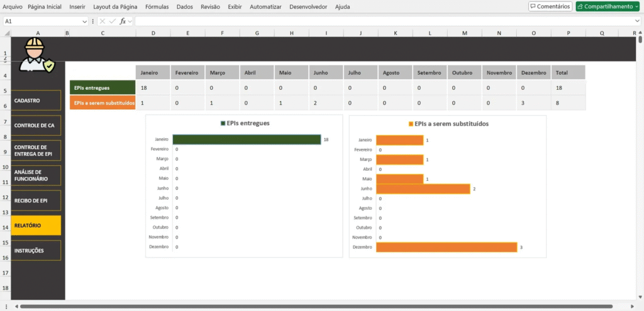The image size is (644, 311).
Task: Select the RECIBO DE EPI button
Action: point(36,200)
